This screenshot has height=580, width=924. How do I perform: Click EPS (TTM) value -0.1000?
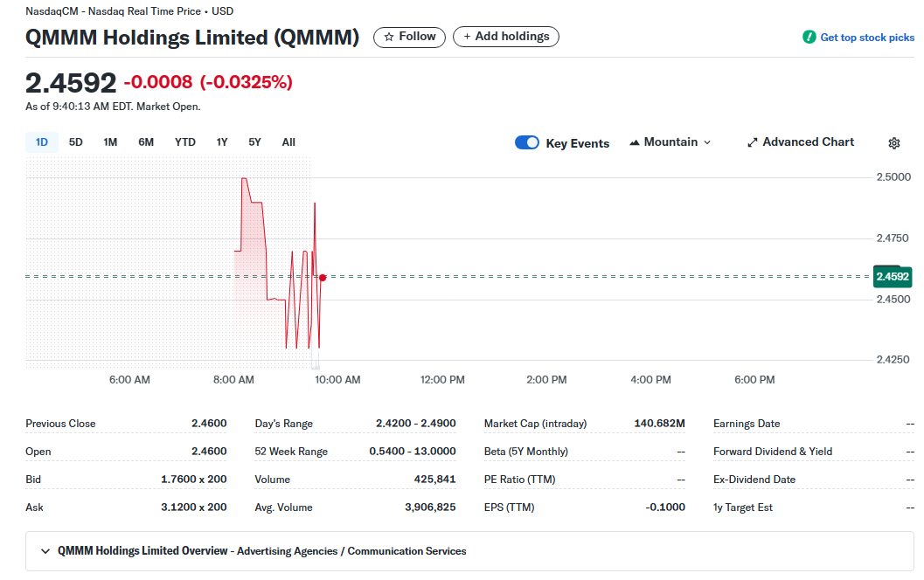click(665, 507)
